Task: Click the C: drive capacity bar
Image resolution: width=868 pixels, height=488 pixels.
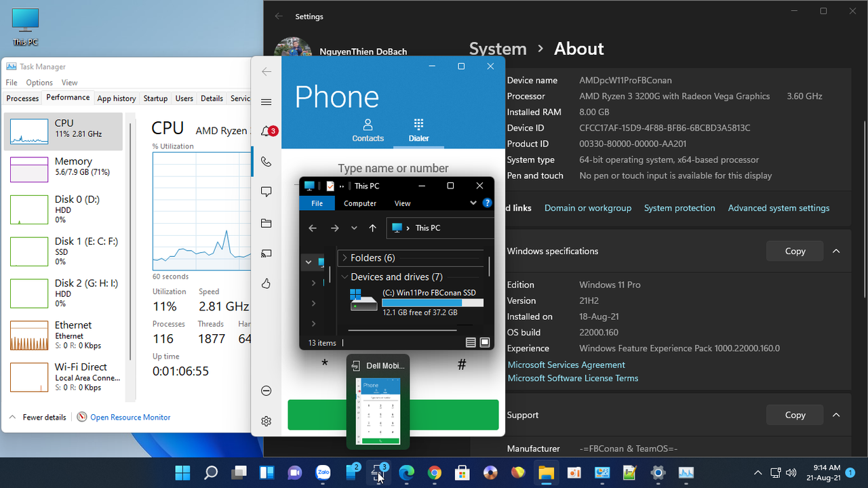Action: pyautogui.click(x=433, y=302)
